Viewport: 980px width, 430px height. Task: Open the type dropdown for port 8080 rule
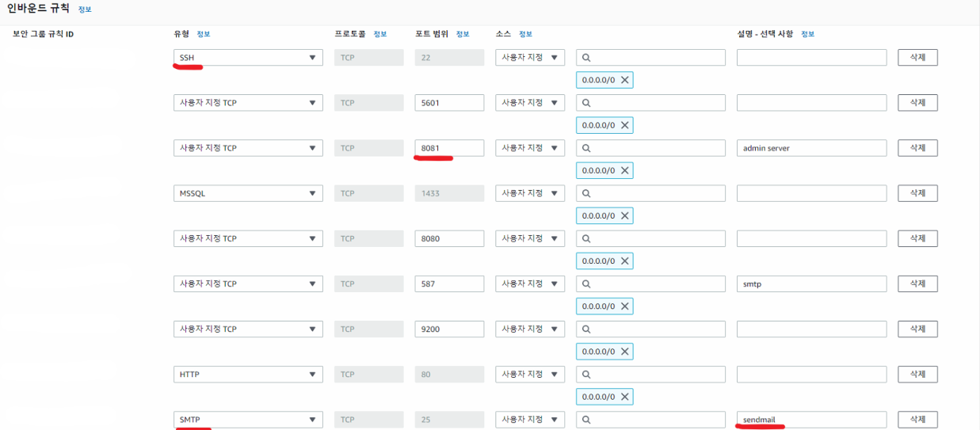pyautogui.click(x=248, y=238)
